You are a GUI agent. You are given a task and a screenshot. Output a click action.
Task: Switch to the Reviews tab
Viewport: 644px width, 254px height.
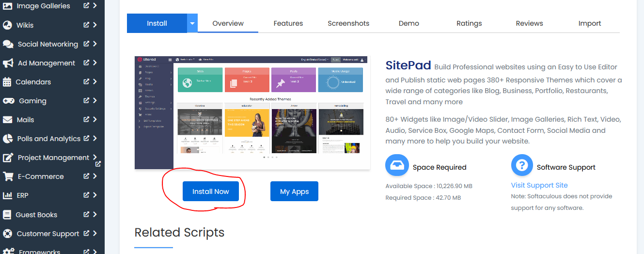(x=529, y=23)
